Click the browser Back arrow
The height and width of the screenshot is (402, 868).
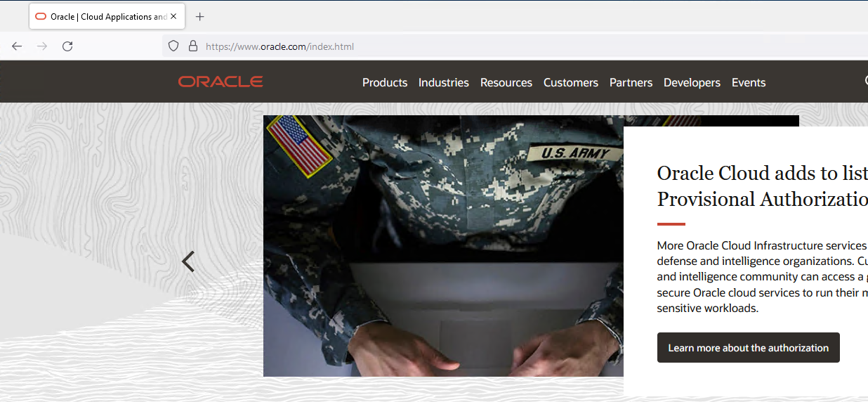coord(17,46)
